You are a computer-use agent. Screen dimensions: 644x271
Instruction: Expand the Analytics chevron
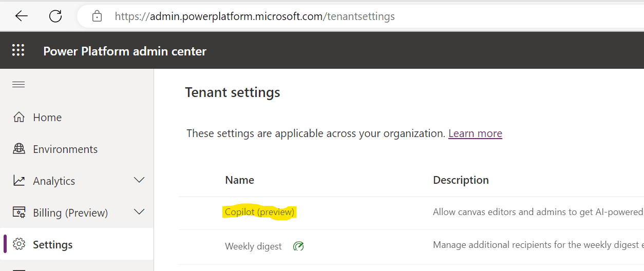tap(139, 180)
